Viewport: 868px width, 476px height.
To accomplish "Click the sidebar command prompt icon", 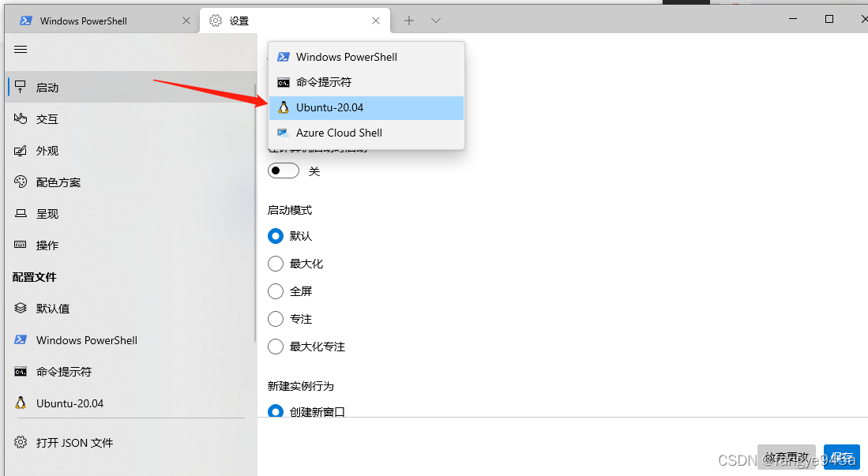I will tap(21, 372).
